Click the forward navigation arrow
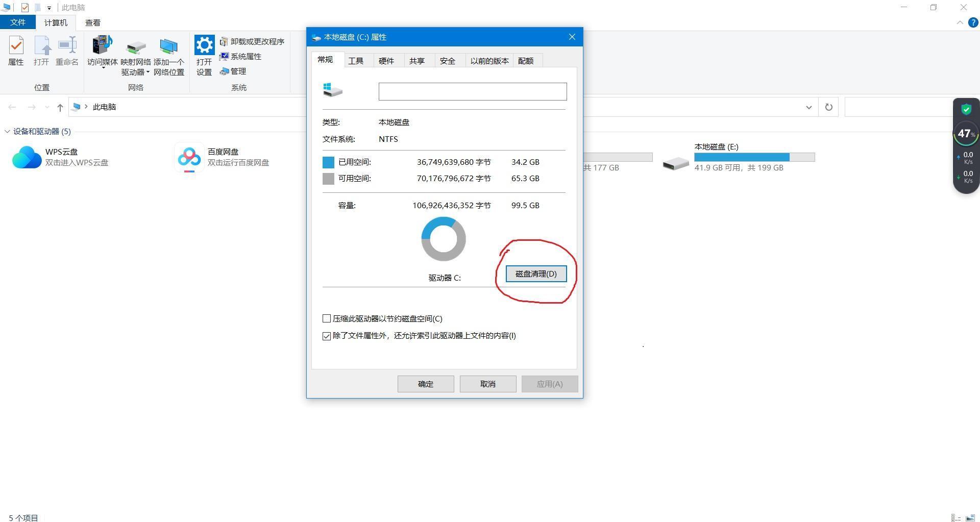Screen dimensions: 980x522 (32, 107)
